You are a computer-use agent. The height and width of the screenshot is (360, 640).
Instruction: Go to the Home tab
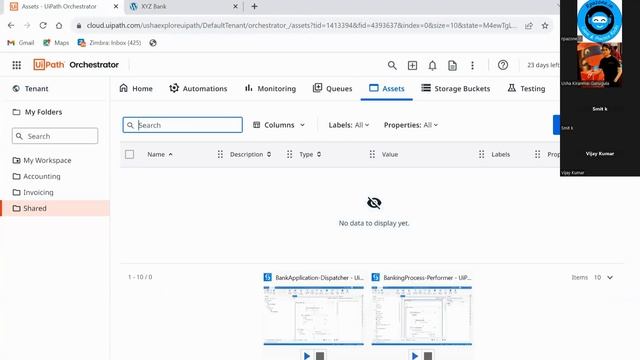pos(136,89)
